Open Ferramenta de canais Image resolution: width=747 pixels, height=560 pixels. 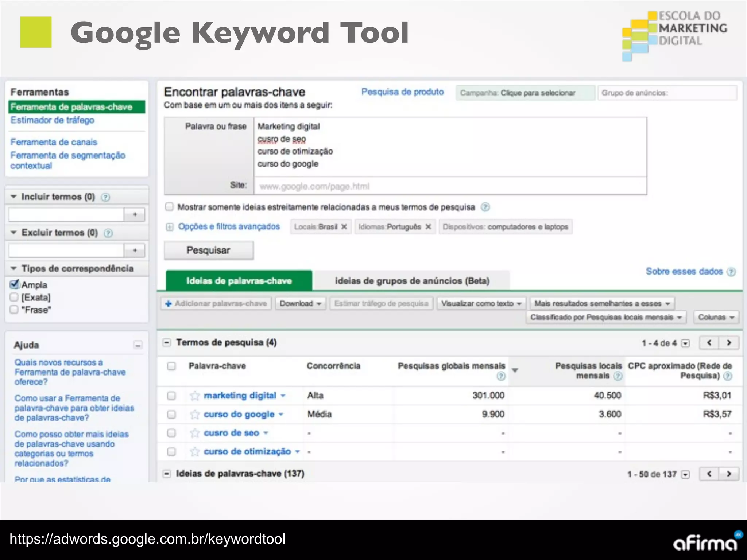[54, 142]
